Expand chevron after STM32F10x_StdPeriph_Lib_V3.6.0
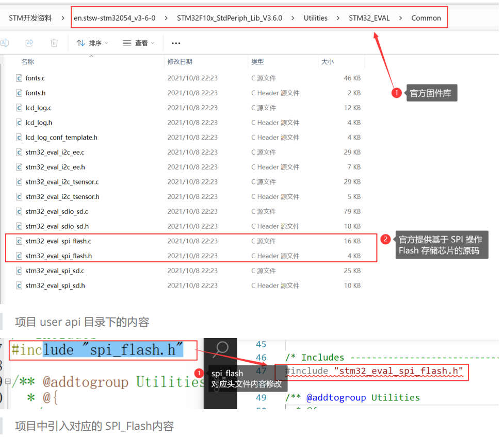 coord(292,18)
